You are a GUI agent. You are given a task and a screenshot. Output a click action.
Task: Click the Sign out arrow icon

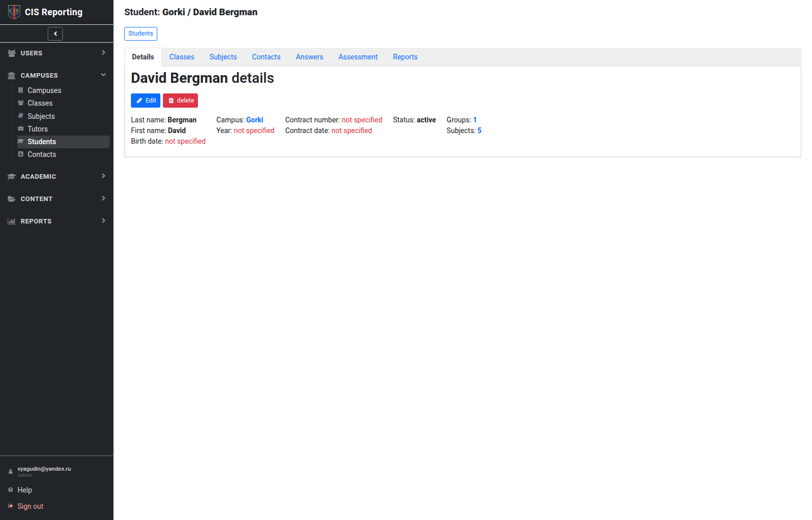11,506
